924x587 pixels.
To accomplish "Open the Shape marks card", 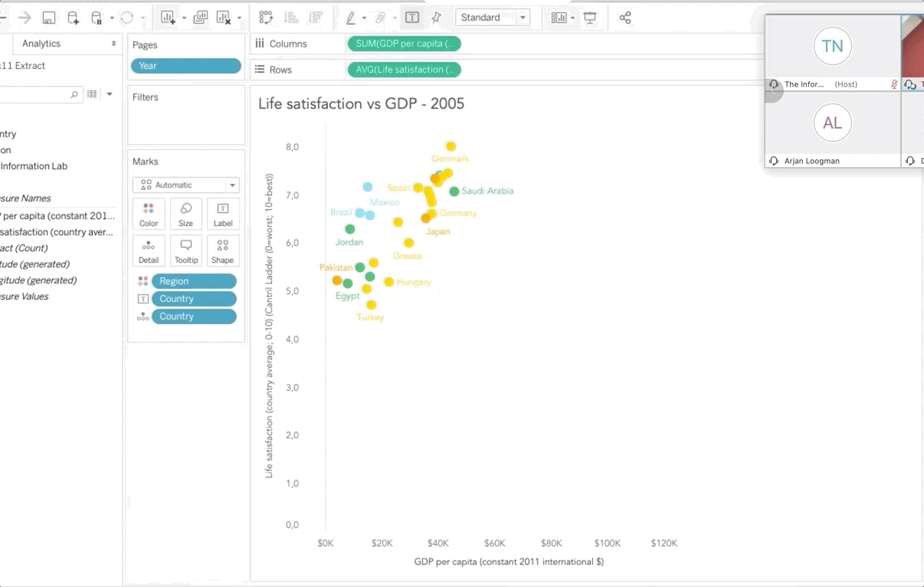I will [x=222, y=251].
